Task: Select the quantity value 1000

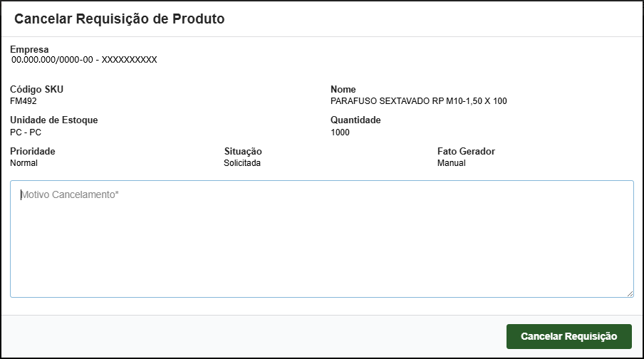Action: tap(341, 132)
